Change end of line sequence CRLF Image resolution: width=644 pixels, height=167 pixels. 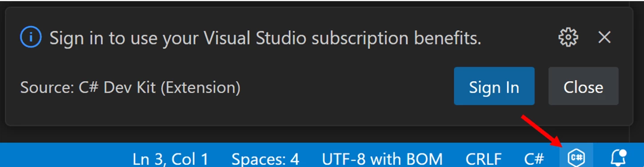483,159
